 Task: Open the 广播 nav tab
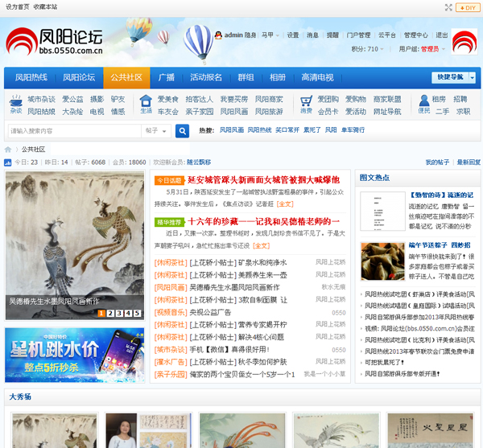coord(167,77)
